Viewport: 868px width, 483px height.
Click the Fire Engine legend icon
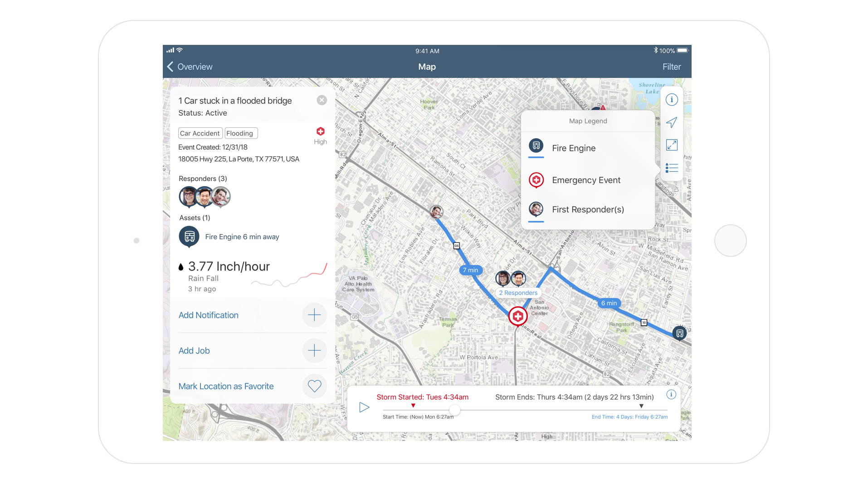coord(536,146)
